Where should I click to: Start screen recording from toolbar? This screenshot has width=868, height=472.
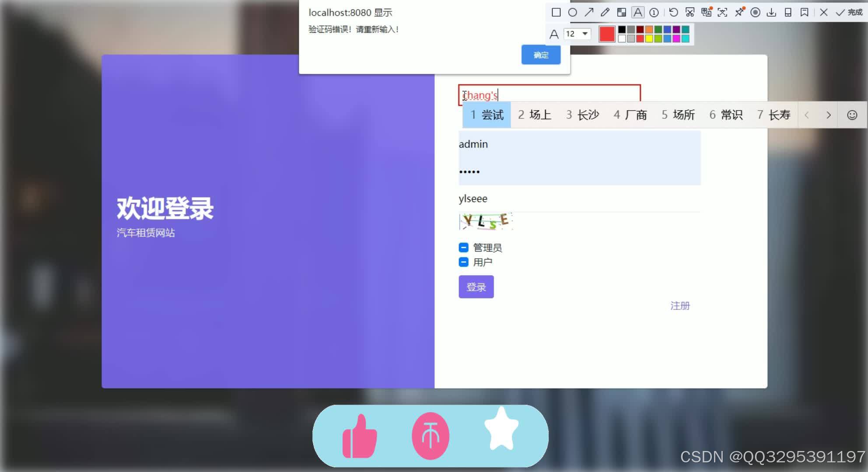pyautogui.click(x=755, y=12)
